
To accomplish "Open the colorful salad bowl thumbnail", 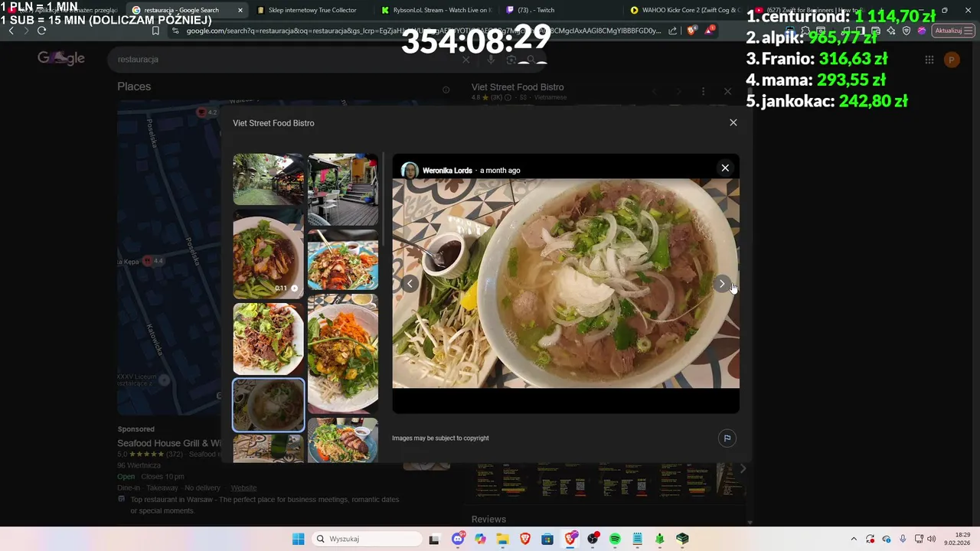I will (x=343, y=260).
